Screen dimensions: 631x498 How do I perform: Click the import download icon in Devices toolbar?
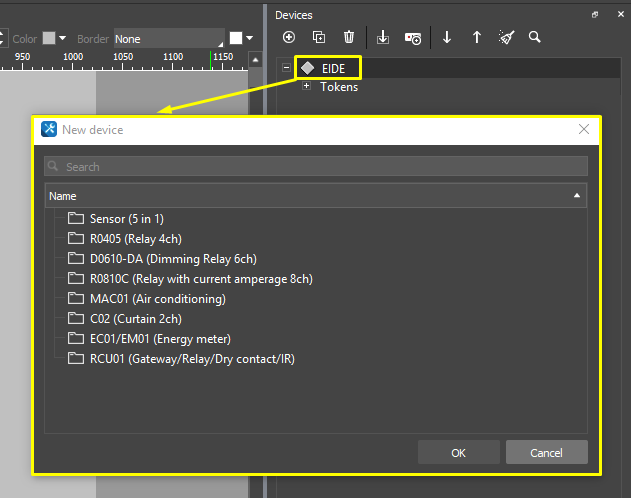tap(383, 37)
